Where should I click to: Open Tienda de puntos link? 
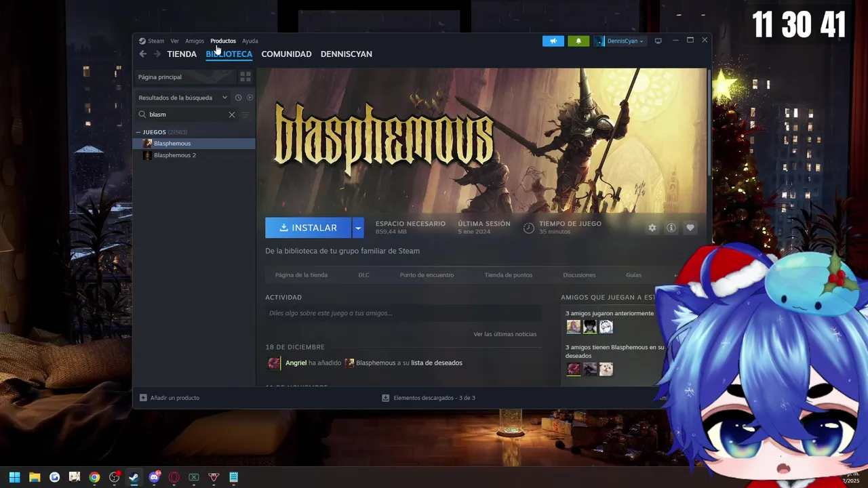pos(509,275)
